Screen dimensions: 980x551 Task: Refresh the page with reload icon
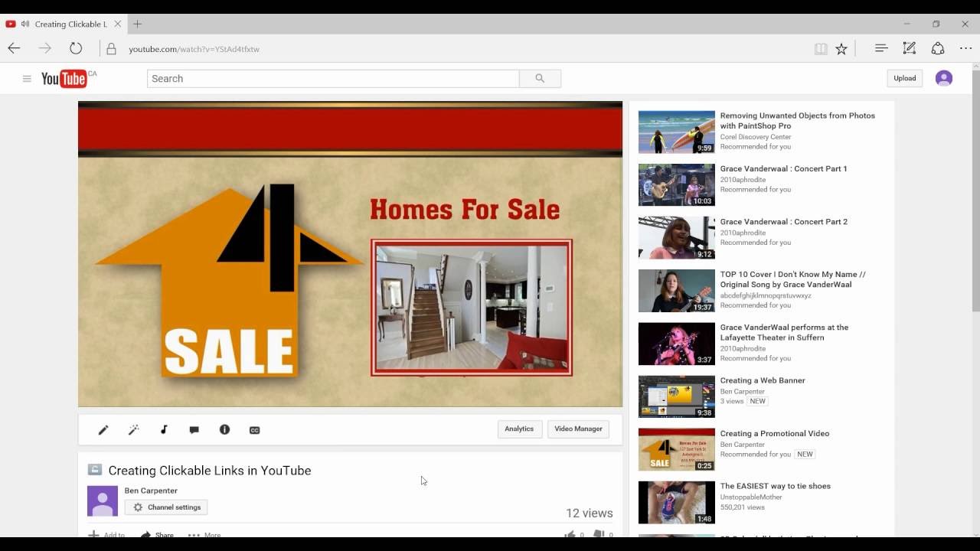coord(76,48)
